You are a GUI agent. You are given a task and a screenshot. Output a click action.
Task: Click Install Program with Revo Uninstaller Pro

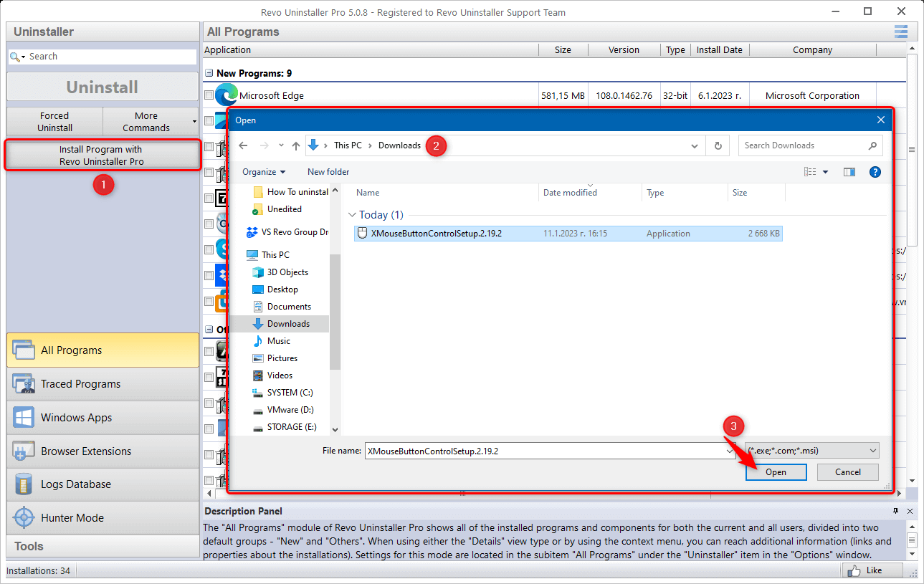click(x=101, y=155)
